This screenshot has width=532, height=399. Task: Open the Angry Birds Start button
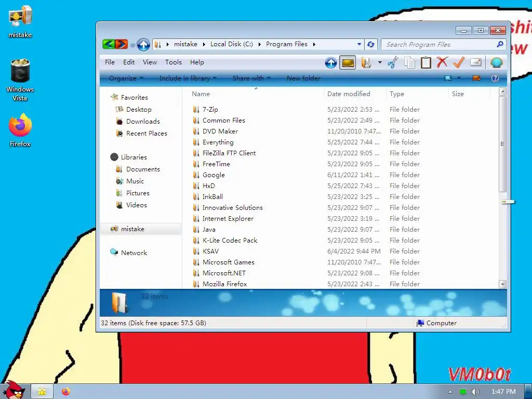[13, 390]
